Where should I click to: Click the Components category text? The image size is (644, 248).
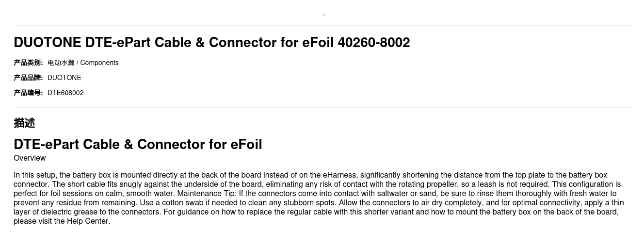pos(99,63)
